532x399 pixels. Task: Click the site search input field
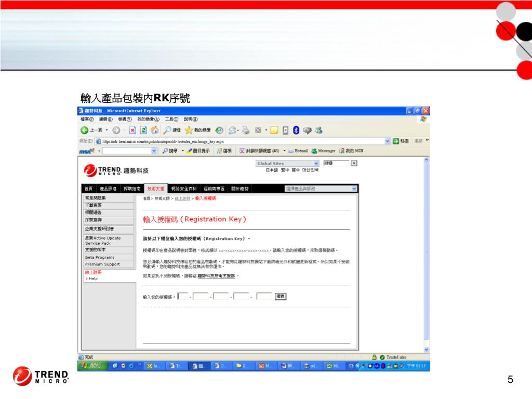[336, 163]
